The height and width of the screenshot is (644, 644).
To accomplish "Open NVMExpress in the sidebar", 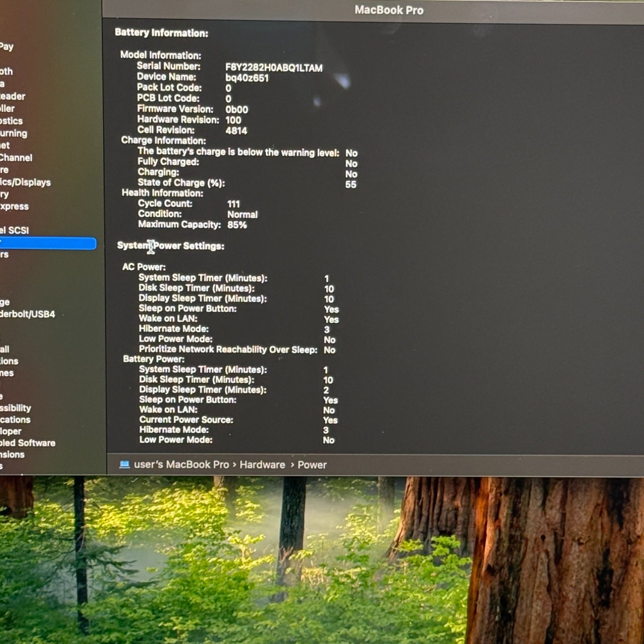I will [15, 207].
